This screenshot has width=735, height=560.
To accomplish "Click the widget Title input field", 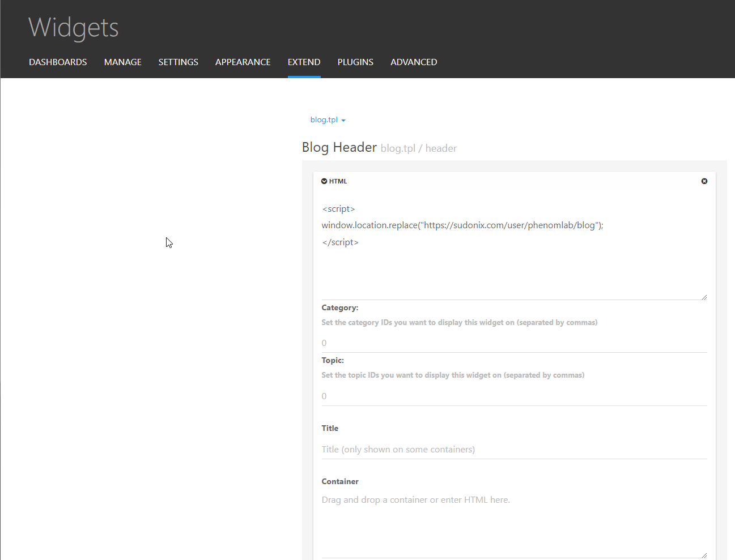I will pos(513,449).
